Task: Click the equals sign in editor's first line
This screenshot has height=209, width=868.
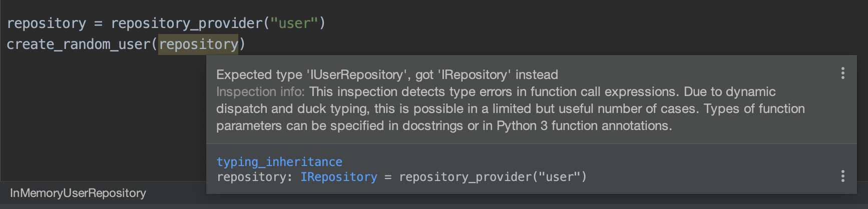Action: coord(98,23)
